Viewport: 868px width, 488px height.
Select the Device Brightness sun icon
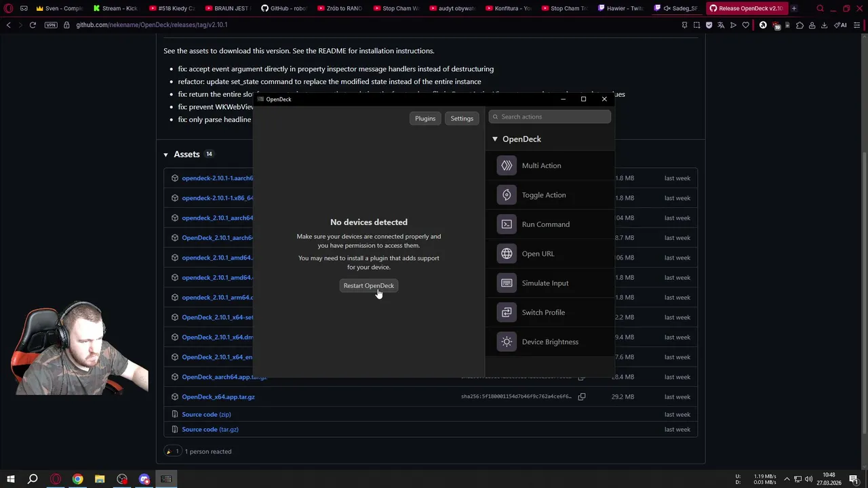tap(507, 342)
